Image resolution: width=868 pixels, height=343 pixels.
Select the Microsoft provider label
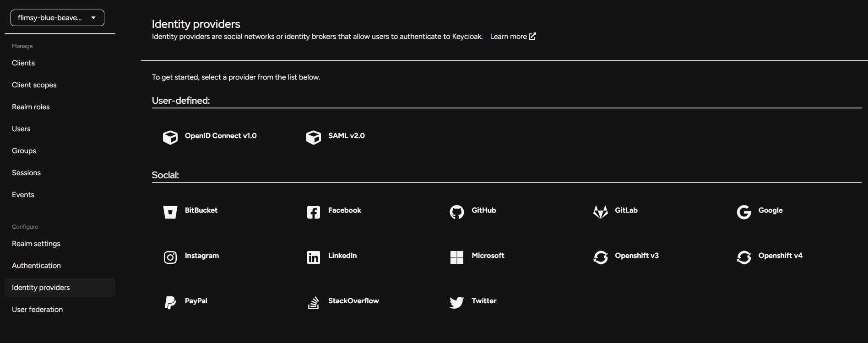pos(488,256)
